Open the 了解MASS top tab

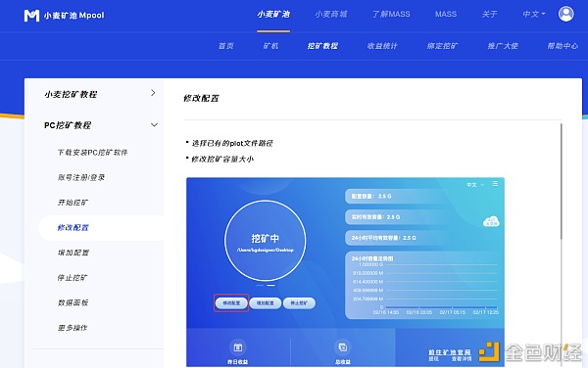coord(391,15)
